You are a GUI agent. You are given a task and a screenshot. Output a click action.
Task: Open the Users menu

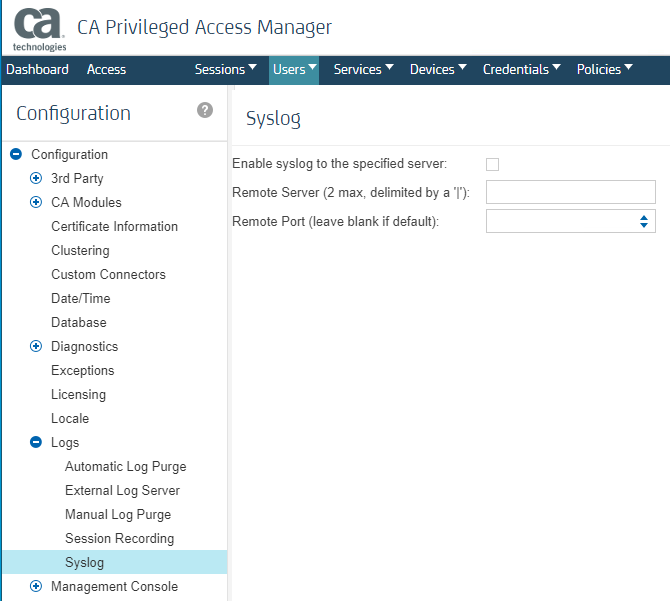tap(294, 69)
